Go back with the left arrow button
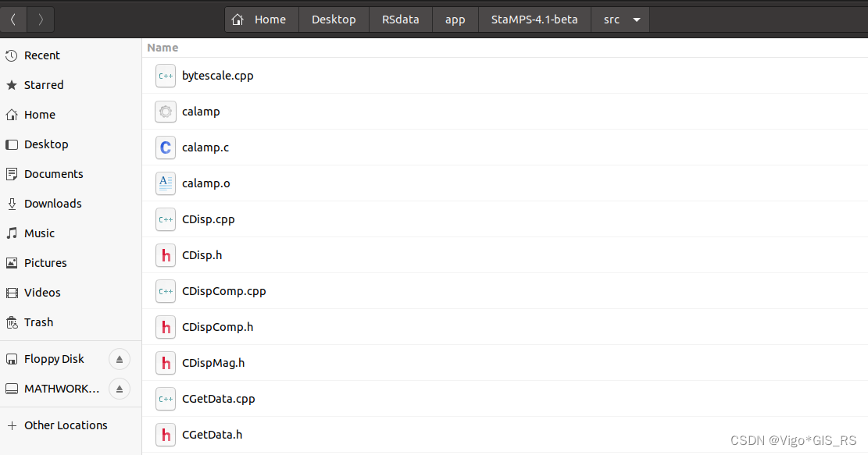Viewport: 868px width, 455px height. 13,20
